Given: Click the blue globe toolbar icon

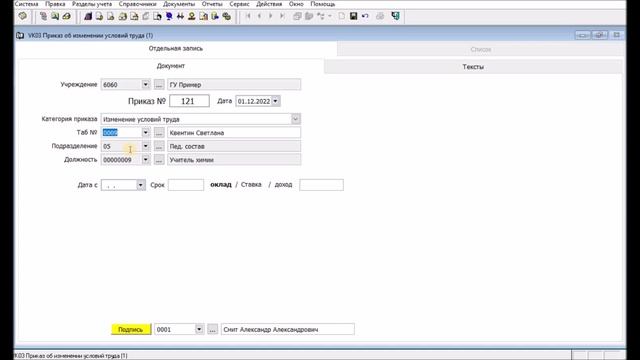Looking at the screenshot, I should [169, 16].
